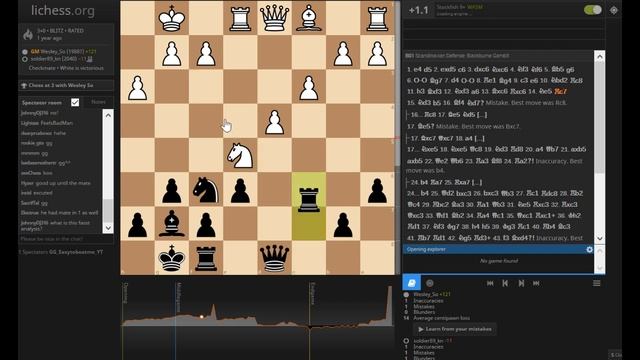640x360 pixels.
Task: Select the black queen
Action: pyautogui.click(x=274, y=258)
